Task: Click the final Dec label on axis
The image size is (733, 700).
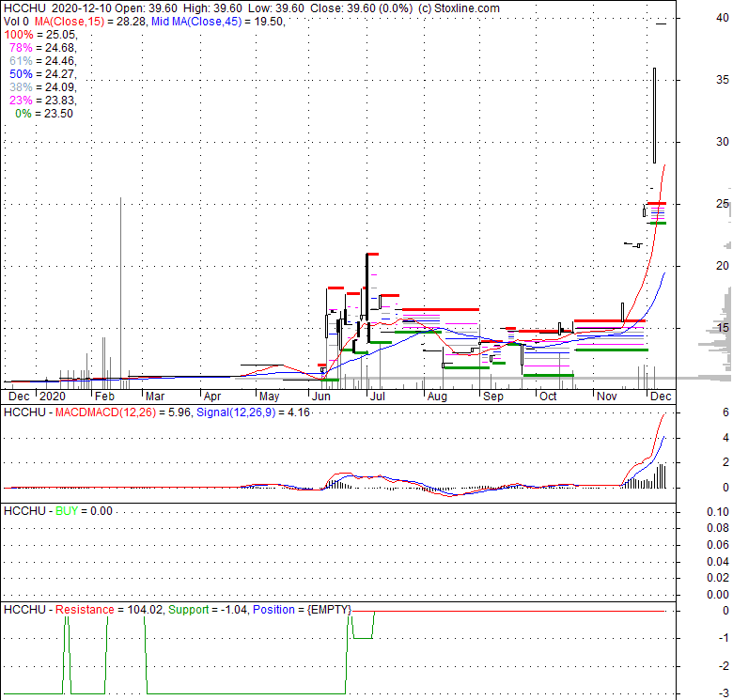Action: [661, 397]
